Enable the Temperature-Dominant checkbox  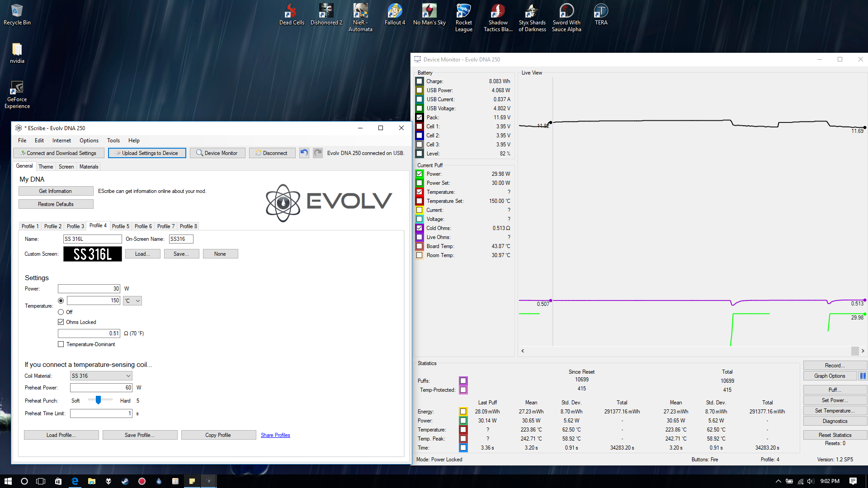pos(61,344)
